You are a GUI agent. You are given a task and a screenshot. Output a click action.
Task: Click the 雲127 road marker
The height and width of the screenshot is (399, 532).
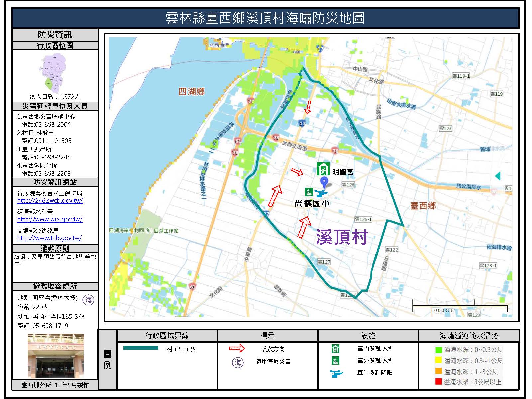coord(324,262)
